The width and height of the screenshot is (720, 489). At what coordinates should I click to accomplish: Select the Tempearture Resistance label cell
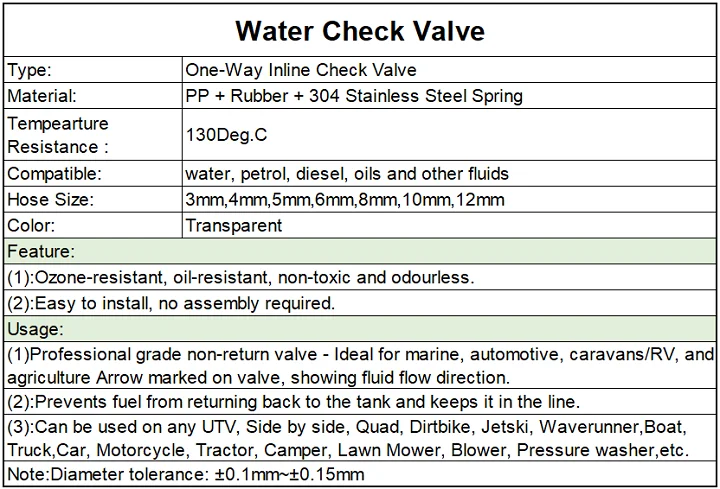click(93, 135)
